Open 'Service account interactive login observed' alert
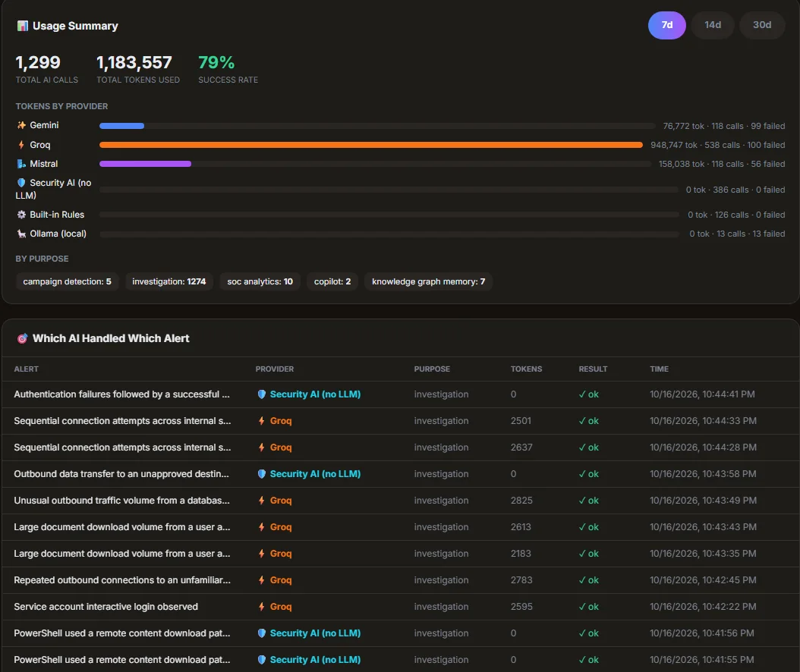The width and height of the screenshot is (800, 672). pos(106,606)
